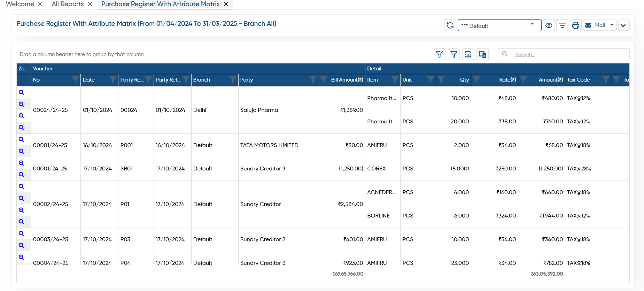The width and height of the screenshot is (644, 291).
Task: Close the Purchase Register With Attribute Matrix tab
Action: [x=226, y=4]
